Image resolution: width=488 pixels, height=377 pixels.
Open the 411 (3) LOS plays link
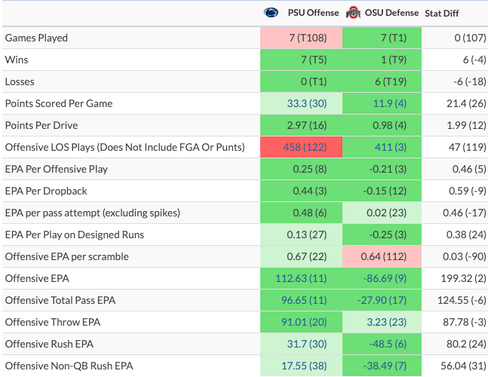tap(391, 147)
